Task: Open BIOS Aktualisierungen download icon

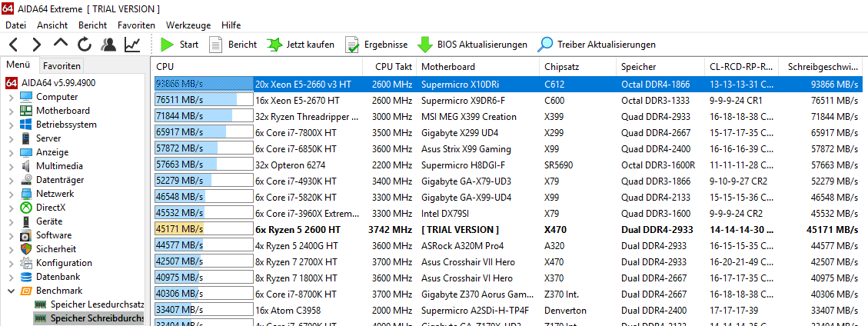Action: 424,45
